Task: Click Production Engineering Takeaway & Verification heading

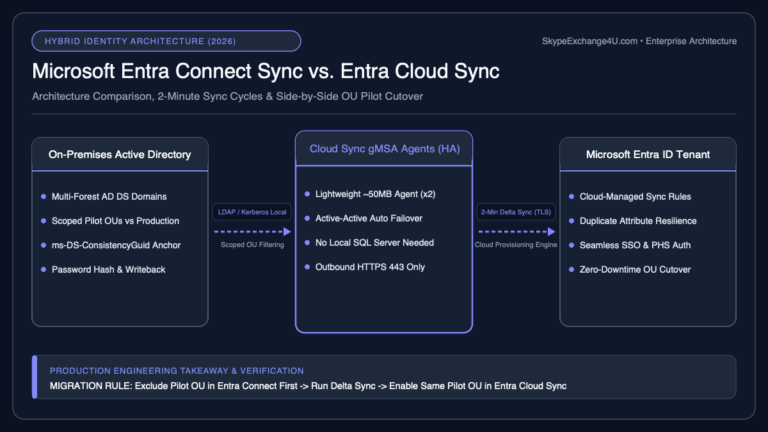Action: tap(177, 371)
